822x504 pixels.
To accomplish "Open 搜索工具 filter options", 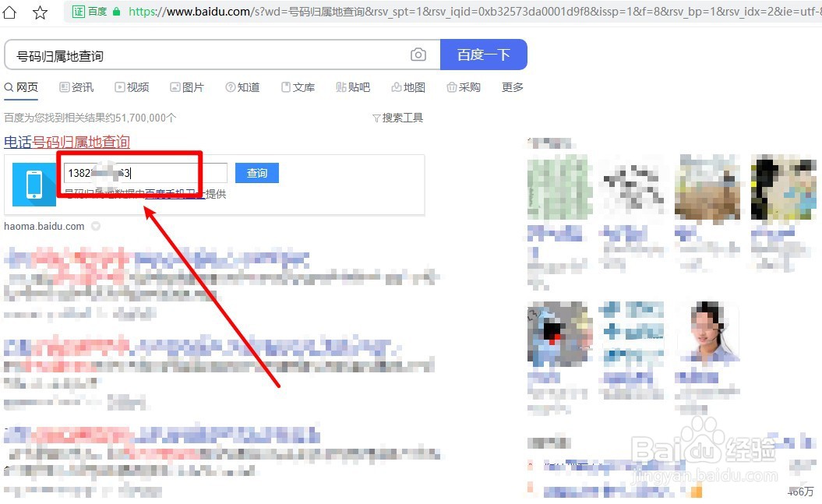I will (x=398, y=118).
